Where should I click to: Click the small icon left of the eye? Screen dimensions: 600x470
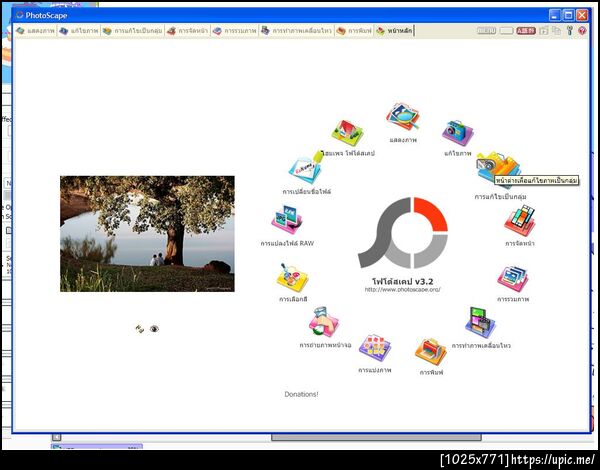coord(140,328)
